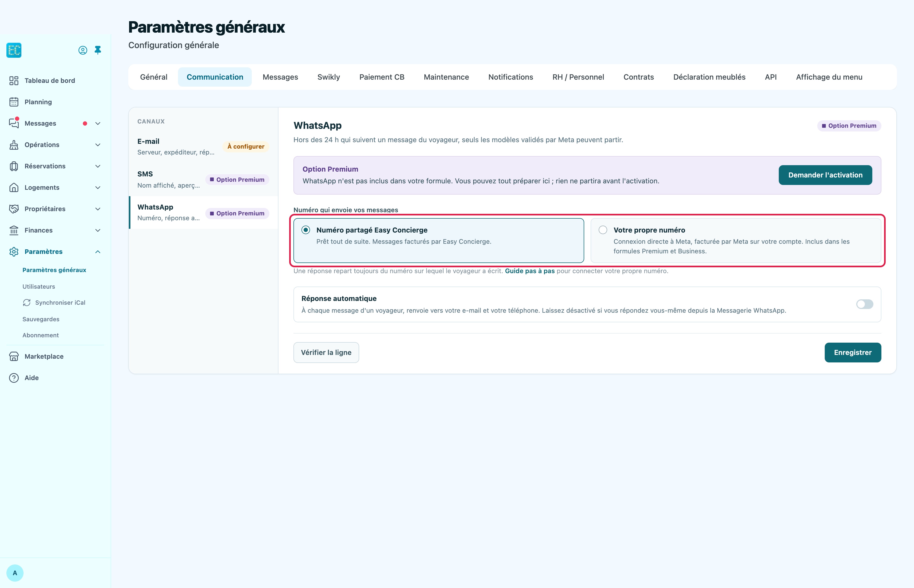The height and width of the screenshot is (588, 914).
Task: Expand the Réservations chevron
Action: 98,166
